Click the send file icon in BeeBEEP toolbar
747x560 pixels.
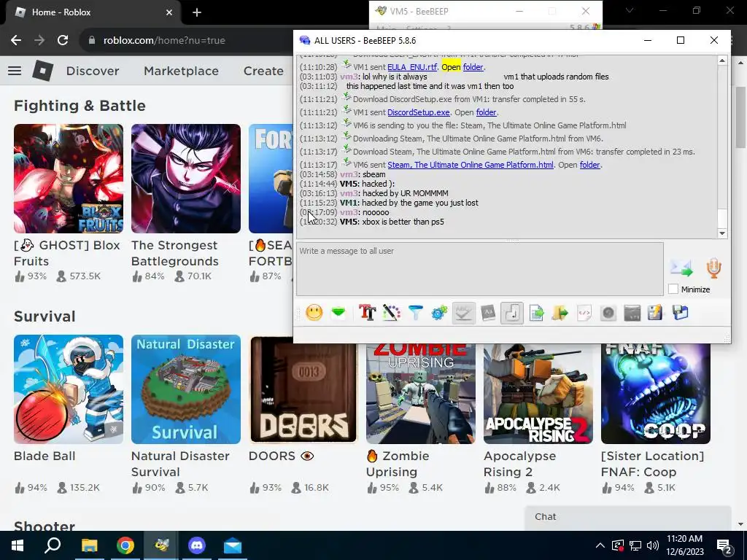[x=536, y=313]
